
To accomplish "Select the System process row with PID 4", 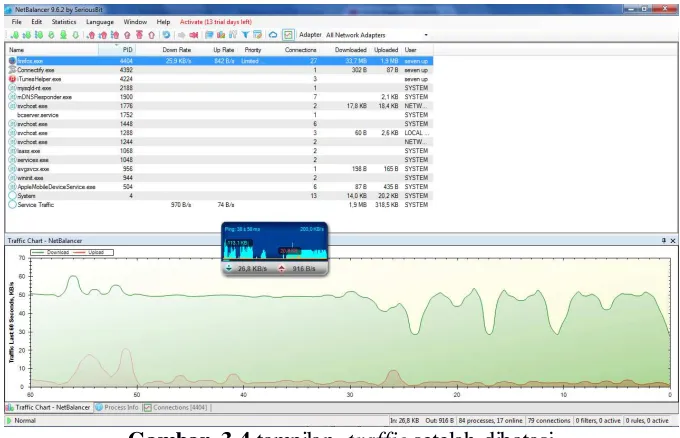I will [220, 196].
